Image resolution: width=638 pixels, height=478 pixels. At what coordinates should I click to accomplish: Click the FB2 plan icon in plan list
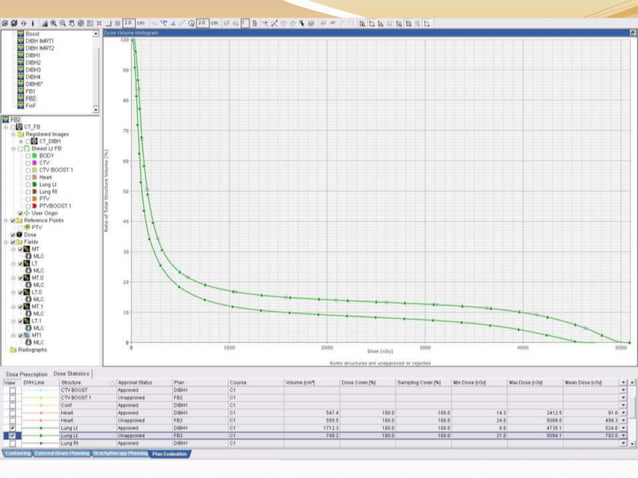pyautogui.click(x=20, y=99)
